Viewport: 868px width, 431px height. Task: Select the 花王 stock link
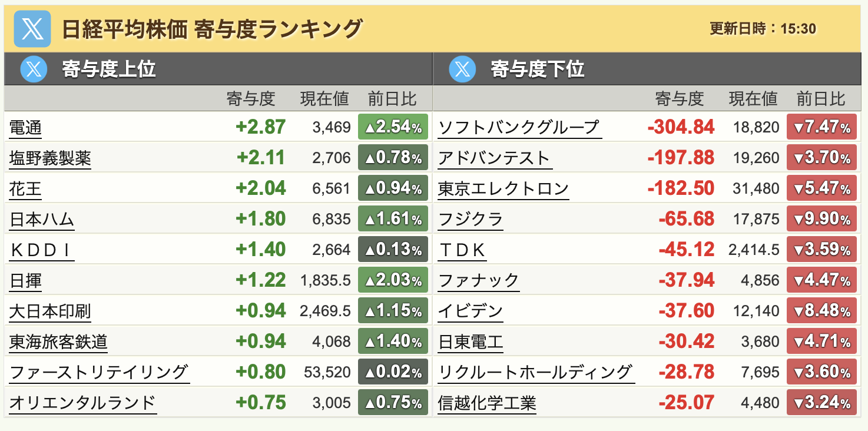(26, 189)
